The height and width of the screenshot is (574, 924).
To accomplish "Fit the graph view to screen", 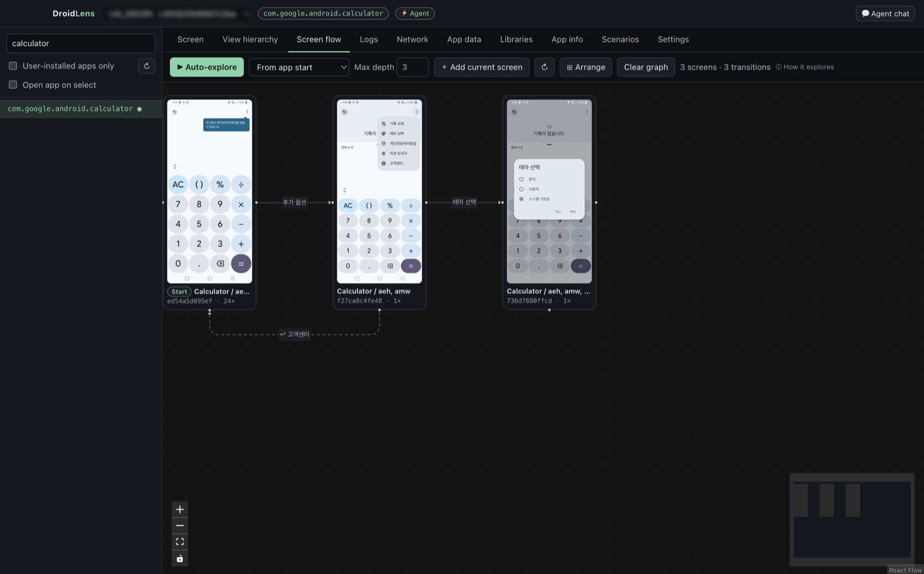I will point(180,542).
